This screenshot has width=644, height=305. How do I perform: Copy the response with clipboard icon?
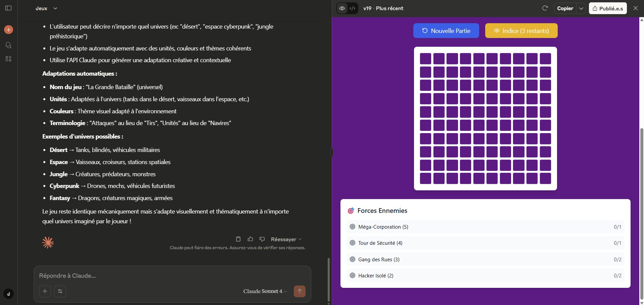click(238, 239)
